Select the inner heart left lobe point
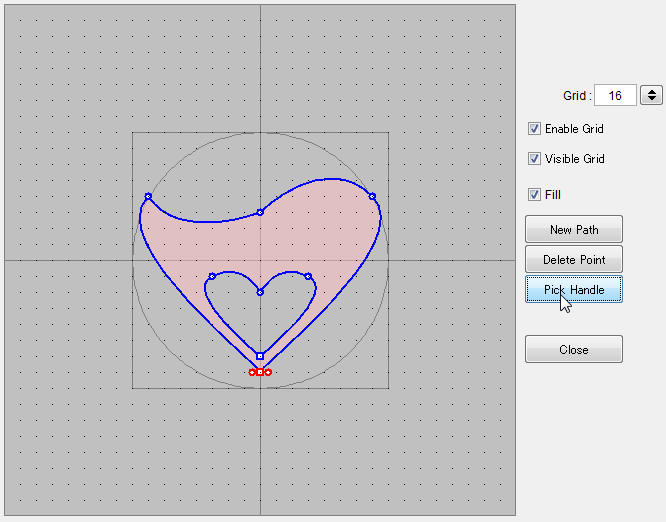The width and height of the screenshot is (666, 522). click(212, 277)
